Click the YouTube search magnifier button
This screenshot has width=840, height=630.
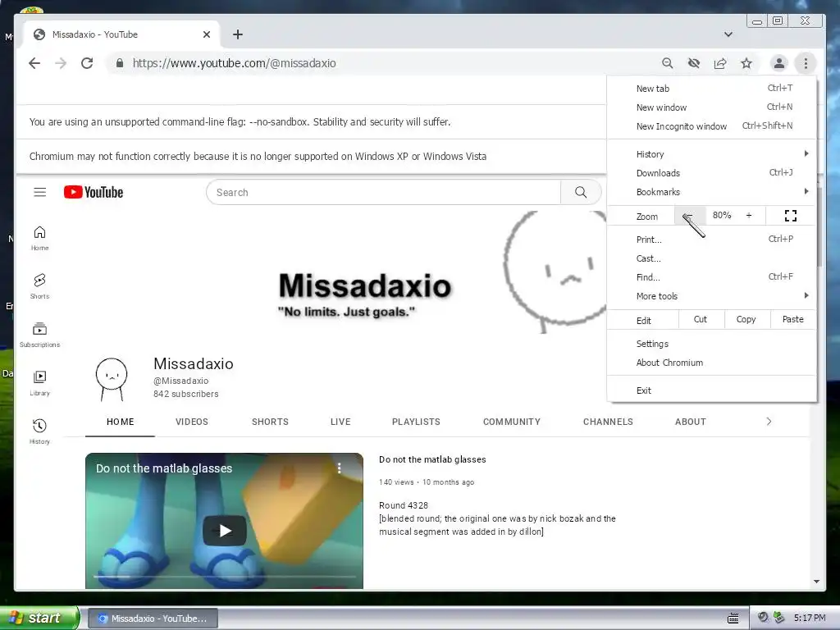[x=581, y=192]
